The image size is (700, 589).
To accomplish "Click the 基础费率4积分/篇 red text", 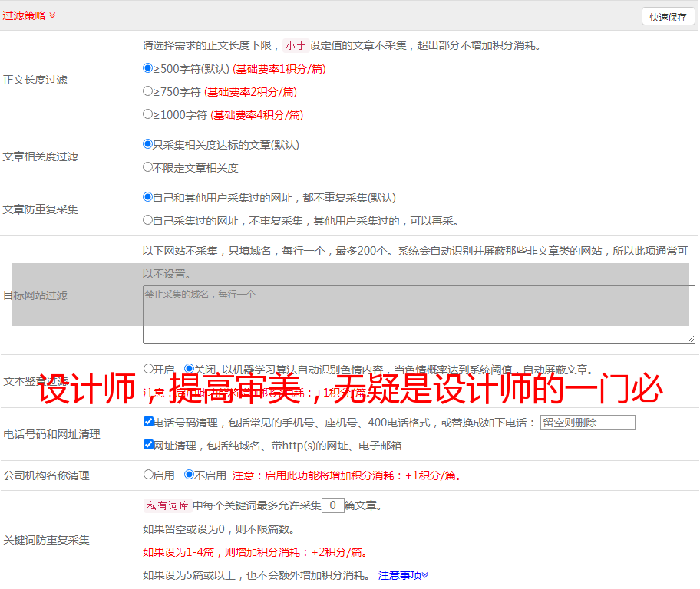I will pos(257,115).
